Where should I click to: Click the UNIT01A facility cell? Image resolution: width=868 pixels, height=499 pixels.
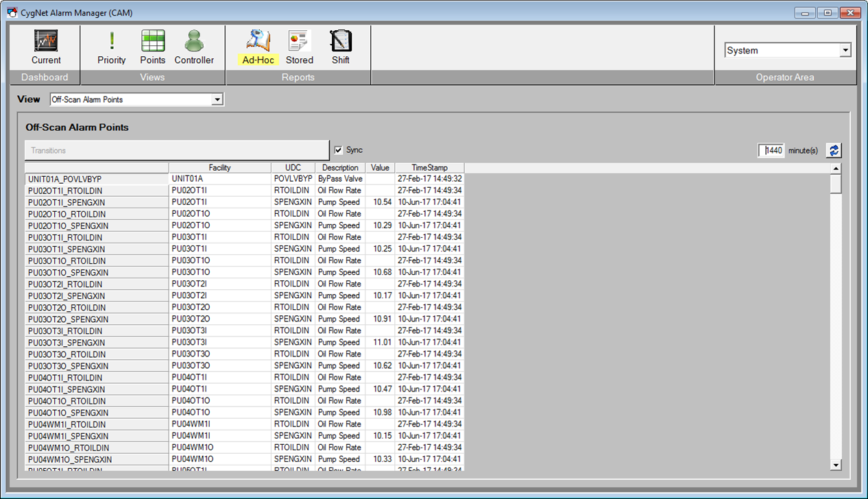(x=220, y=178)
